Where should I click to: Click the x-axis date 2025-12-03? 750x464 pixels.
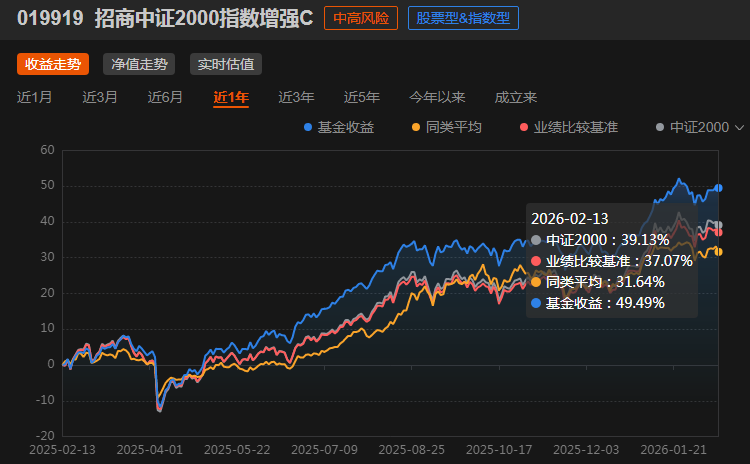[x=586, y=450]
